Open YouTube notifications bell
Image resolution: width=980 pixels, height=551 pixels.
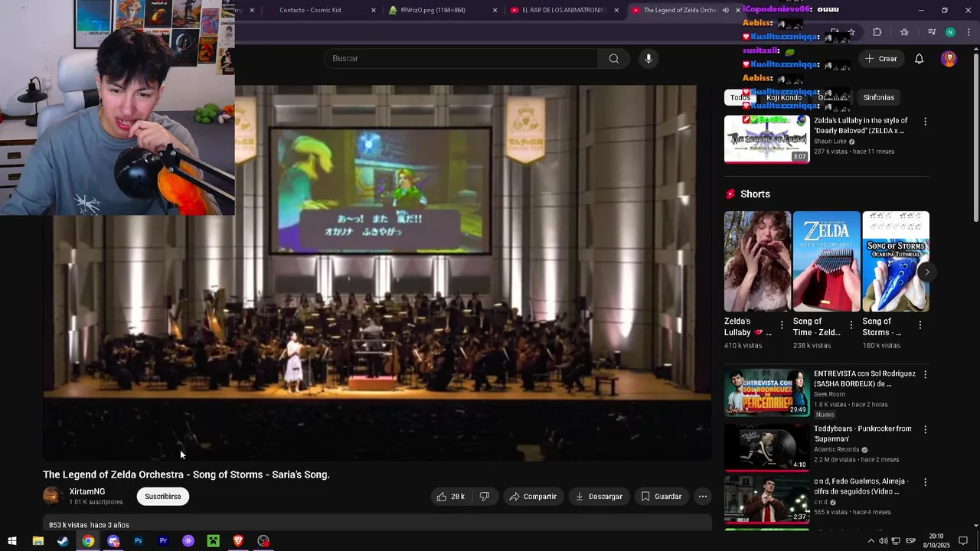tap(920, 59)
